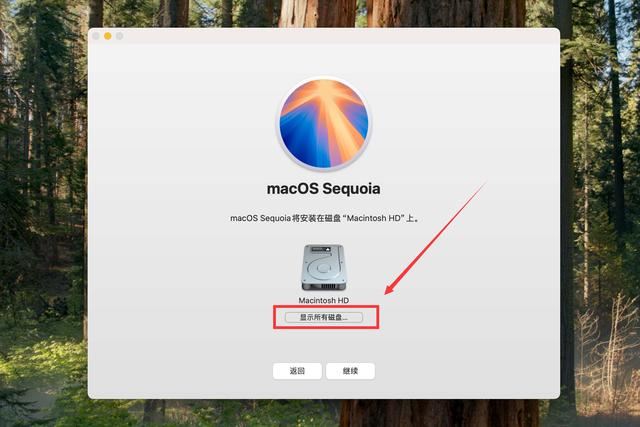The width and height of the screenshot is (640, 427).
Task: Select the Macintosh HD disk icon
Action: [x=324, y=267]
